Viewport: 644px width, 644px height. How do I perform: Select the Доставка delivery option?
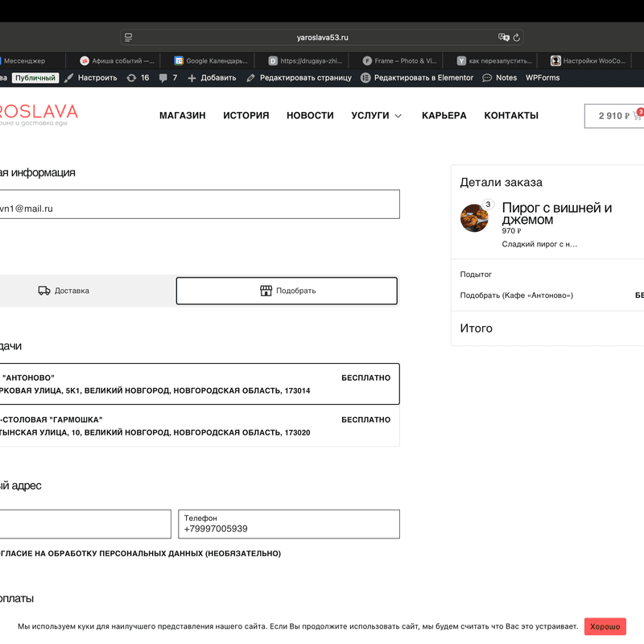(64, 291)
